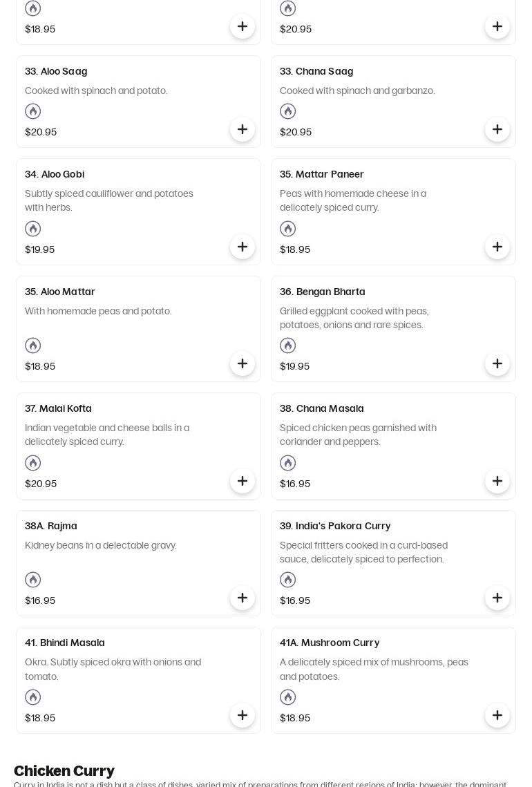Click the $20.95 price of Chana Saag
Screen dimensions: 532x787
(x=296, y=132)
